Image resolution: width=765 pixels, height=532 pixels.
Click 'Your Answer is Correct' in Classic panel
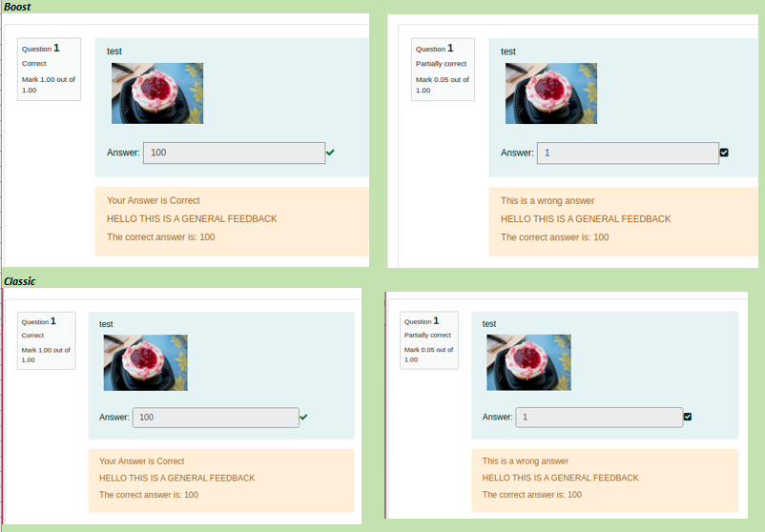pyautogui.click(x=141, y=461)
